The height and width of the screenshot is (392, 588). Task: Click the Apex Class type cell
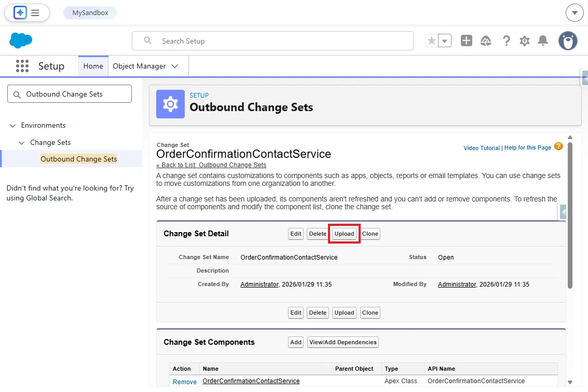[x=401, y=381]
